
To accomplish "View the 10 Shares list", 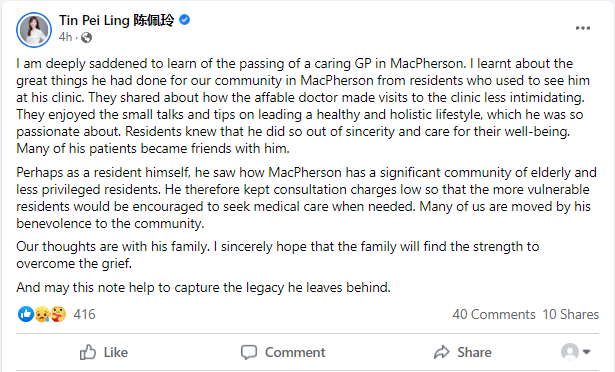I will click(571, 314).
